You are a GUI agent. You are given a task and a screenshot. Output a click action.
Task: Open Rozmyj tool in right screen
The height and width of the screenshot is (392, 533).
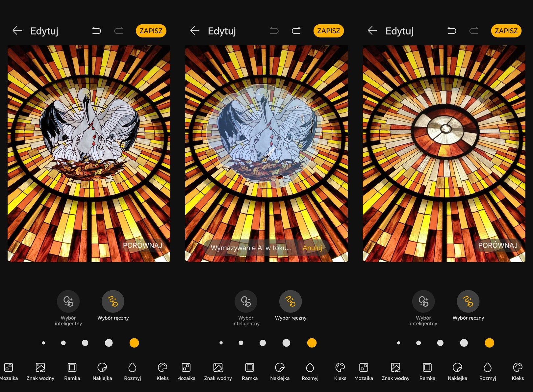(488, 372)
